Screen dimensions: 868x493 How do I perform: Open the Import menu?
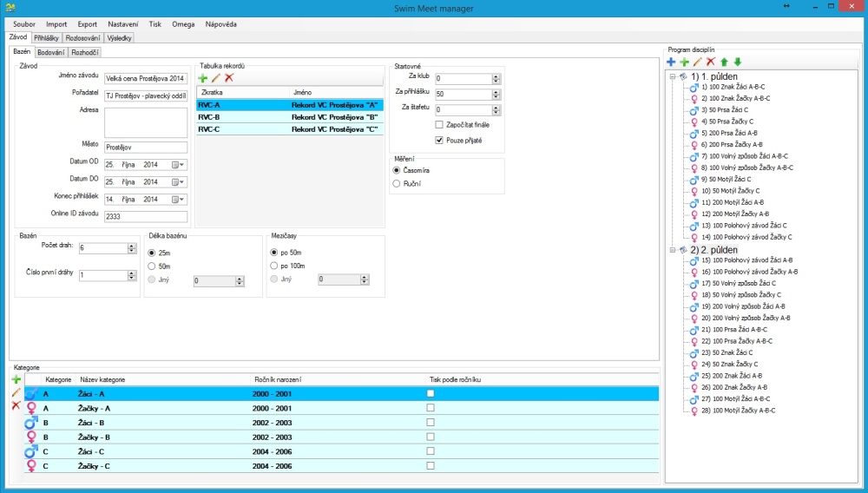[x=56, y=24]
